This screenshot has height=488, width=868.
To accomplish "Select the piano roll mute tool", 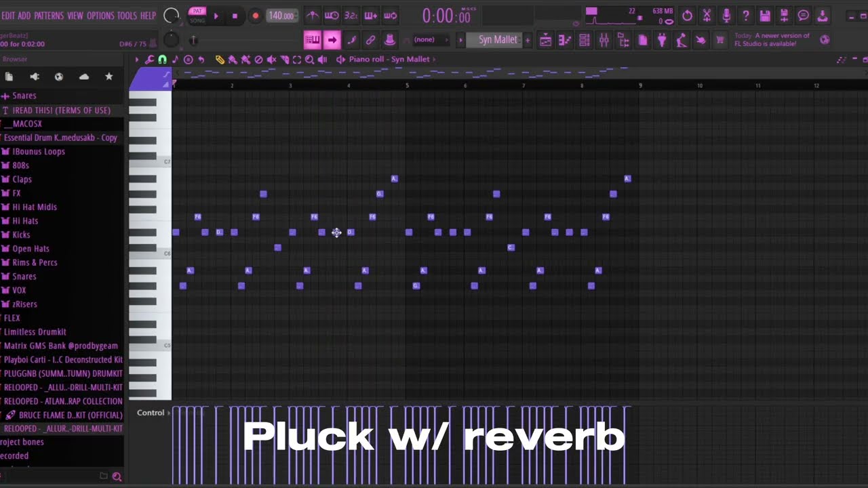I will point(271,60).
